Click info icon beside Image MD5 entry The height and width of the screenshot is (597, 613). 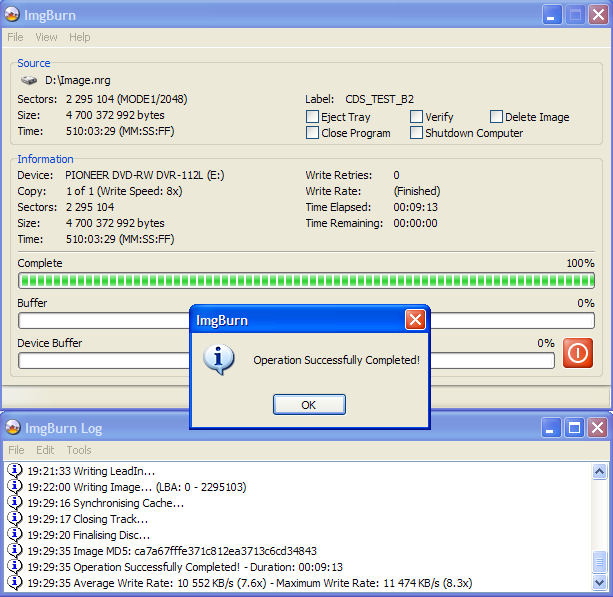click(x=14, y=550)
